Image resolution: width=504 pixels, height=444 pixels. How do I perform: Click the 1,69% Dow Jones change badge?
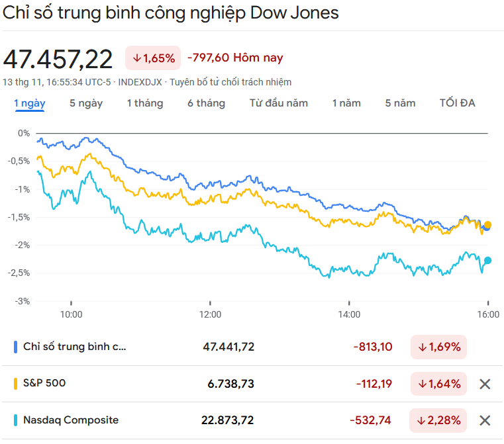pos(438,347)
